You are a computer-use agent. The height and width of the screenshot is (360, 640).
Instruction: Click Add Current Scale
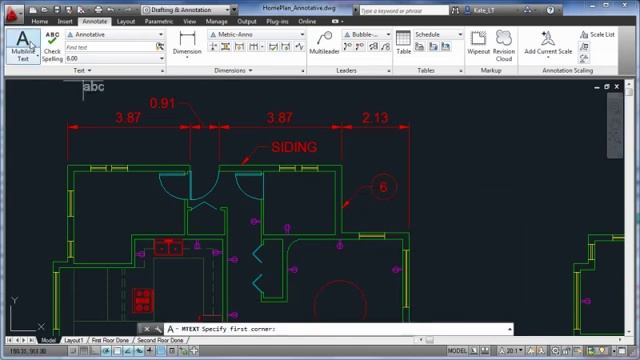click(548, 43)
